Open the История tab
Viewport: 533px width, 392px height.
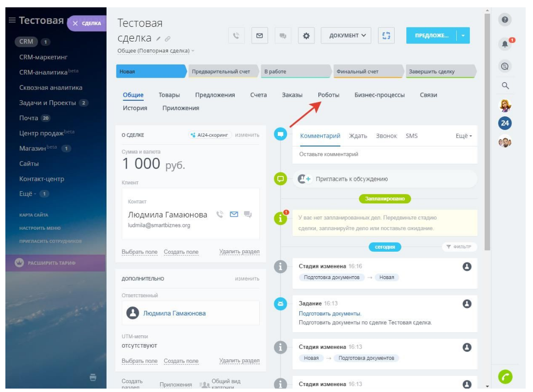[x=135, y=108]
